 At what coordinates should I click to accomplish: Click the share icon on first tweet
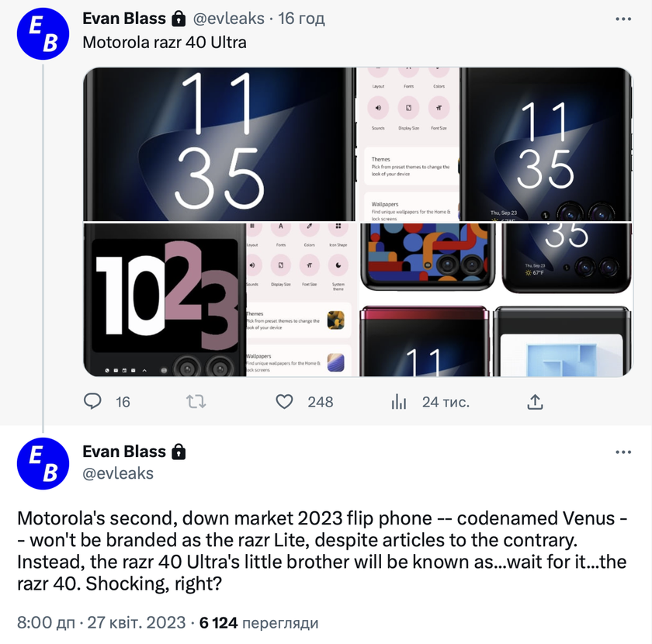click(535, 401)
